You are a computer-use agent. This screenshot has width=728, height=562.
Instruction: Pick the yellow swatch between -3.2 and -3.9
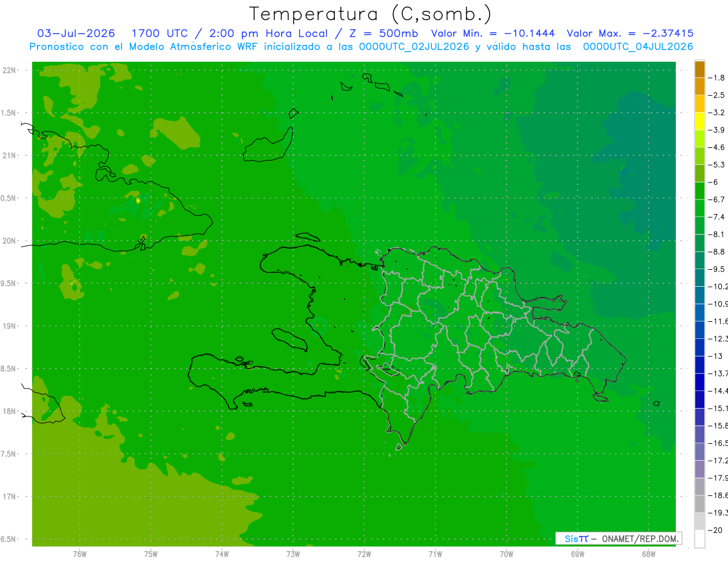[699, 121]
